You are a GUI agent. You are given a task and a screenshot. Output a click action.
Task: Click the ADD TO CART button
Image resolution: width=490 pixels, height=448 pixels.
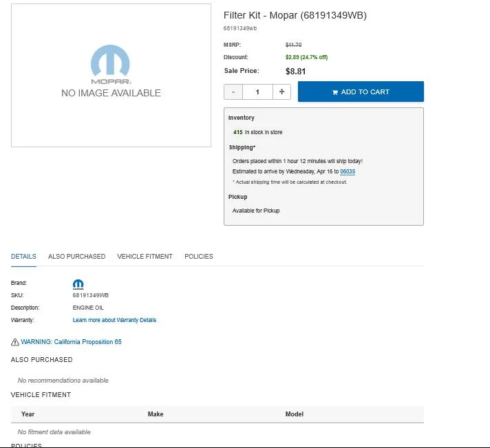pyautogui.click(x=361, y=92)
